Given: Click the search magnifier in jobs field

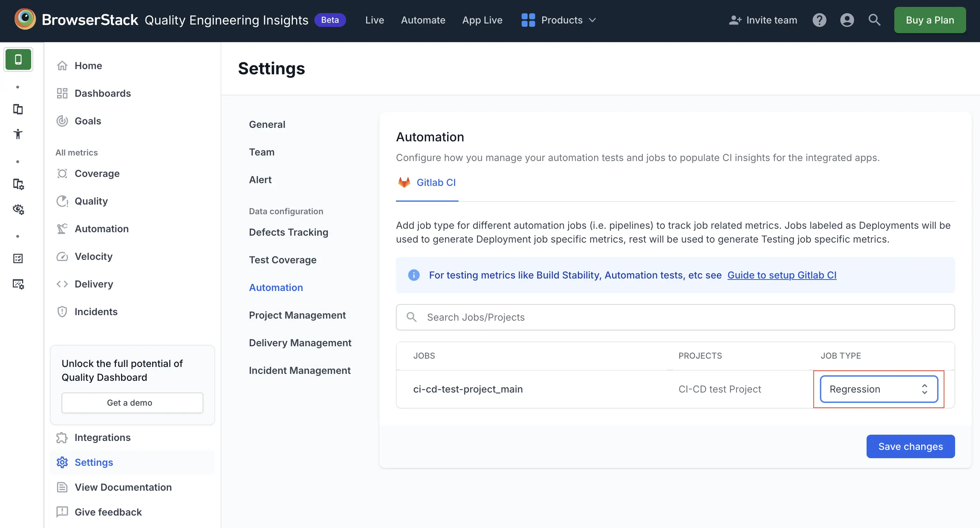Looking at the screenshot, I should coord(411,317).
